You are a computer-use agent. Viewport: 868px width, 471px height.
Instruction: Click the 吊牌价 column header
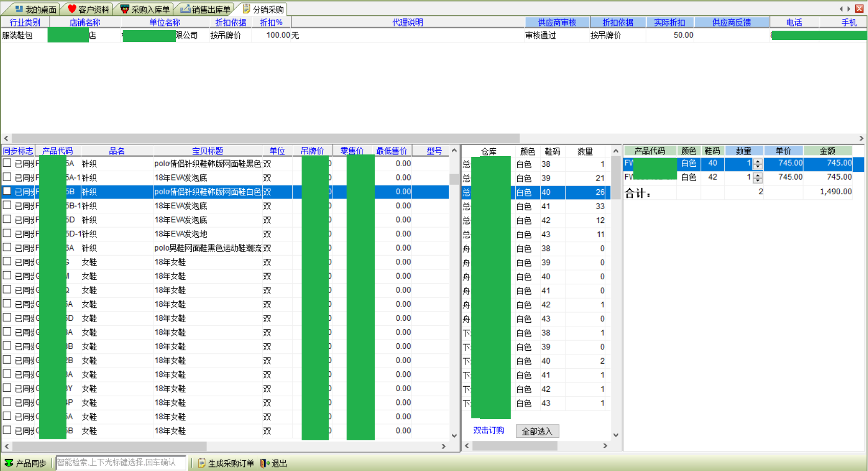coord(312,151)
